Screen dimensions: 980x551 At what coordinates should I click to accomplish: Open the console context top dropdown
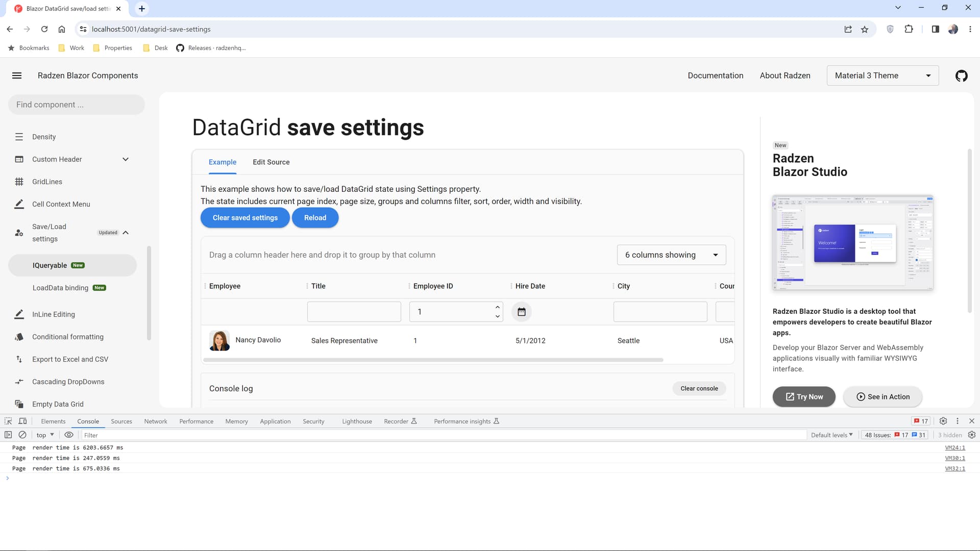coord(45,435)
